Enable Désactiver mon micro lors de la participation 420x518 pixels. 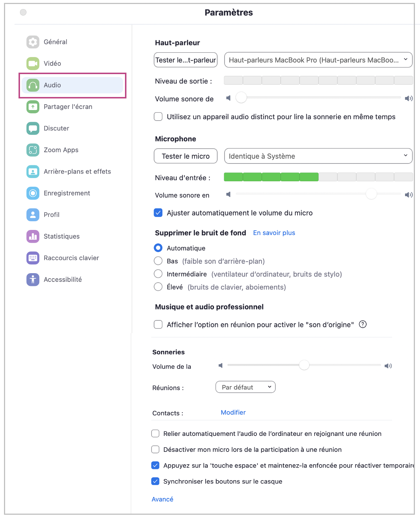156,450
